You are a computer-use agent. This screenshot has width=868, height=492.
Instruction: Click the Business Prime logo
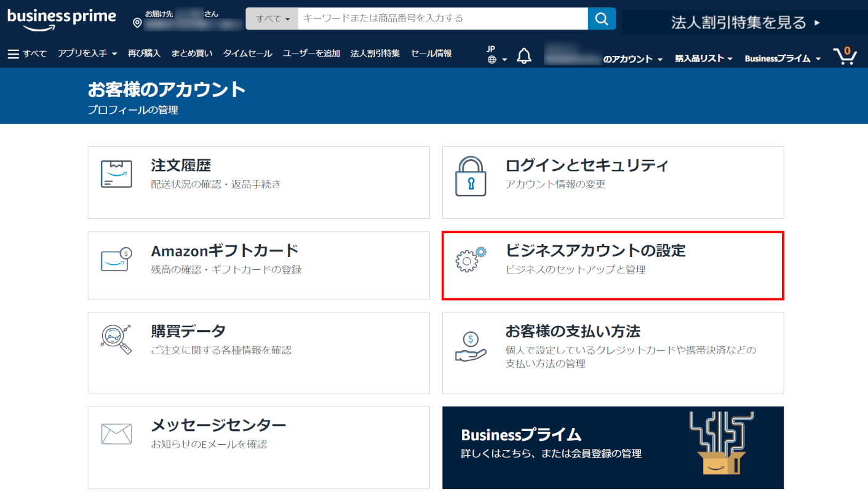tap(62, 18)
